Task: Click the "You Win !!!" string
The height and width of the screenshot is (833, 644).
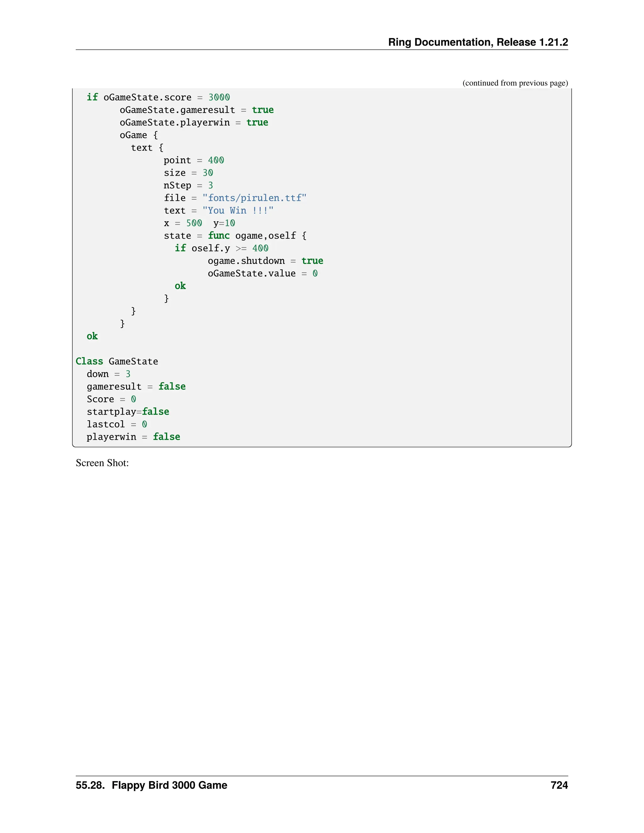Action: click(x=238, y=211)
